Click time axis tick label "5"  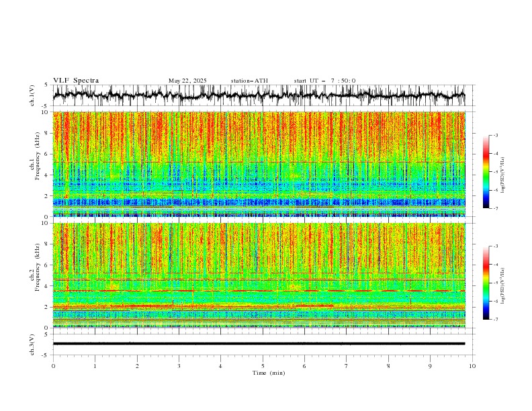coord(263,366)
